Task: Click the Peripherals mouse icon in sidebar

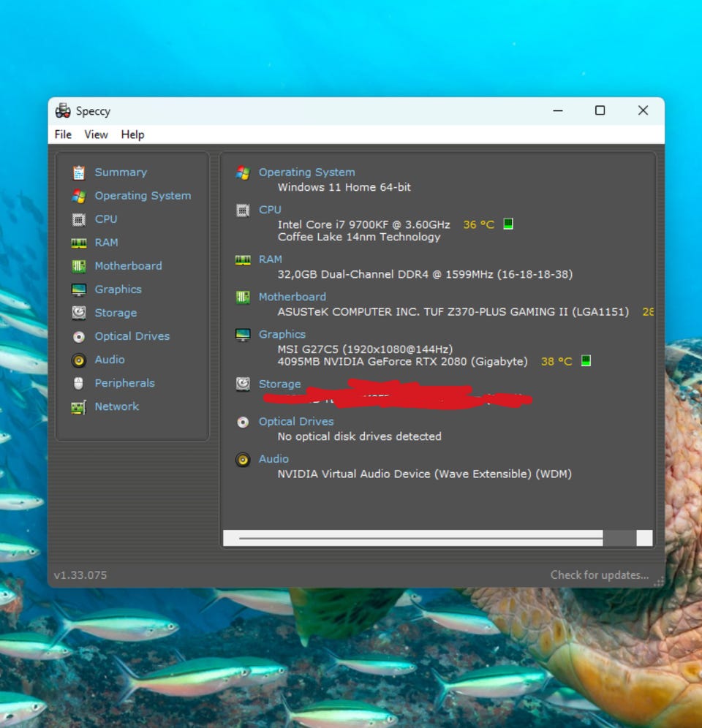Action: pos(79,383)
